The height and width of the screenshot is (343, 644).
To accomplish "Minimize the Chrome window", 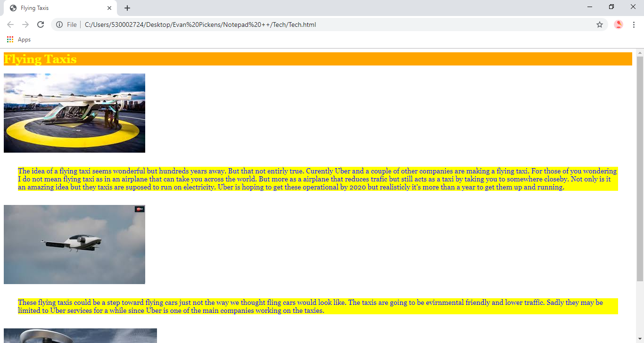I will 590,7.
